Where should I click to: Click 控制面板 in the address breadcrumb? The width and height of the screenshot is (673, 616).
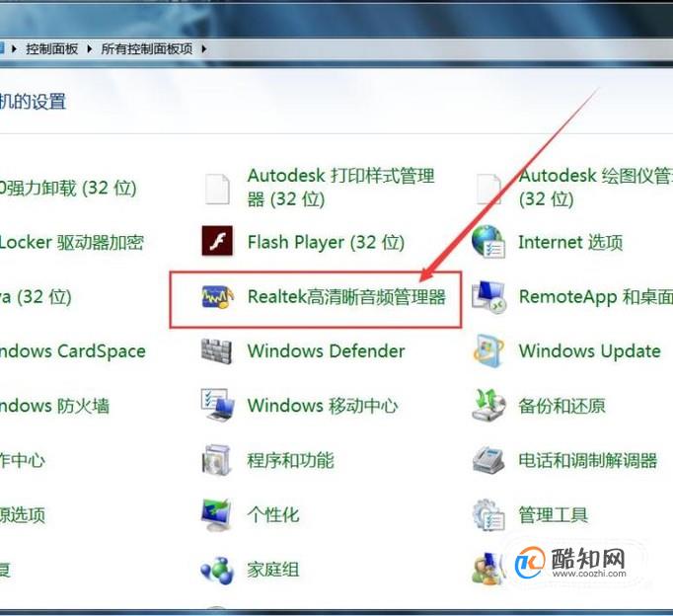pos(52,49)
